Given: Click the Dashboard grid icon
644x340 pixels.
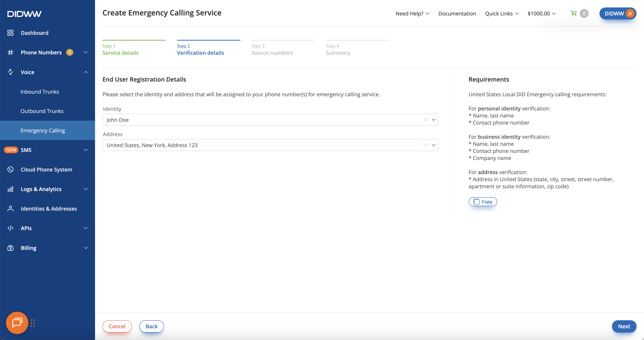Looking at the screenshot, I should click(10, 33).
